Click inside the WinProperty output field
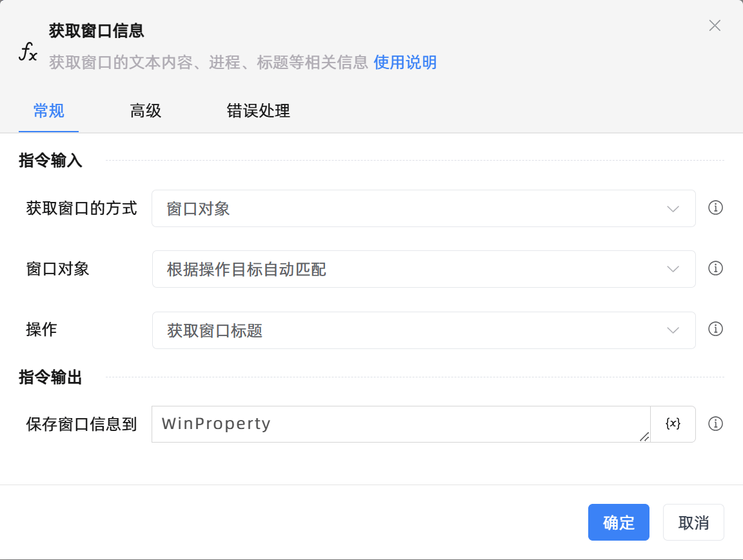The width and height of the screenshot is (743, 560). [x=387, y=424]
